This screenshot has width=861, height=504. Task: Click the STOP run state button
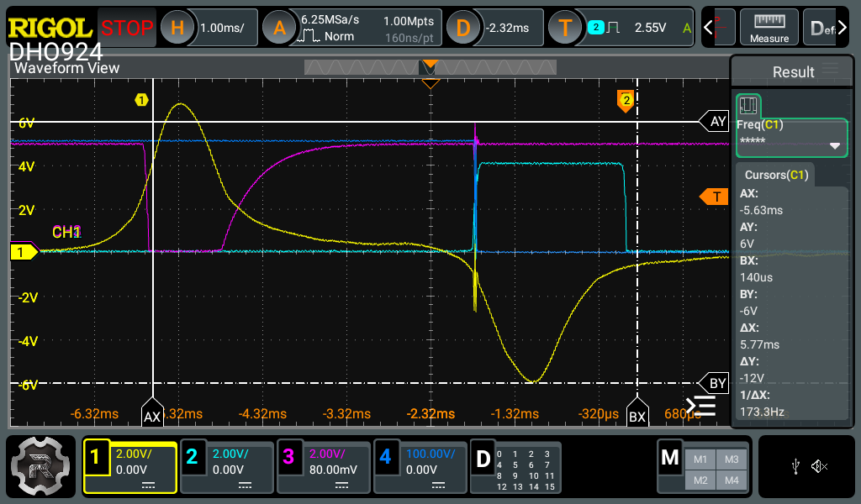click(x=127, y=28)
